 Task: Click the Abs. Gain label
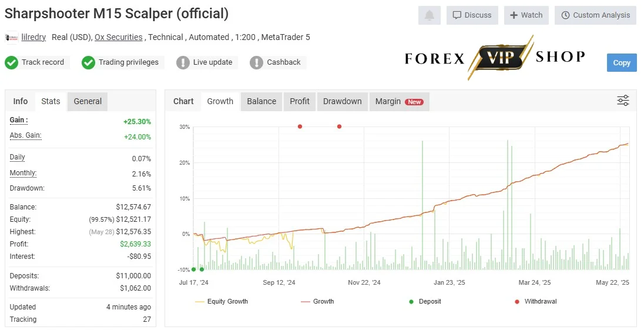[25, 135]
